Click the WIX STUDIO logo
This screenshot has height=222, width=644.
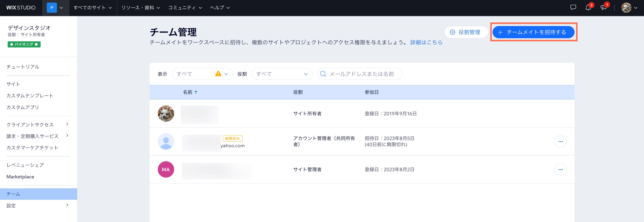tap(21, 8)
